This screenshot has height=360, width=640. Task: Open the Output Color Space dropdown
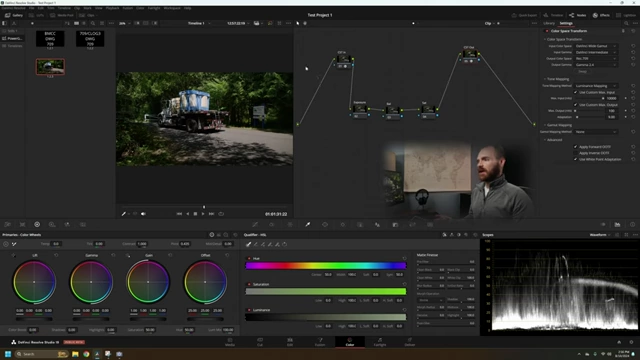[x=596, y=58]
